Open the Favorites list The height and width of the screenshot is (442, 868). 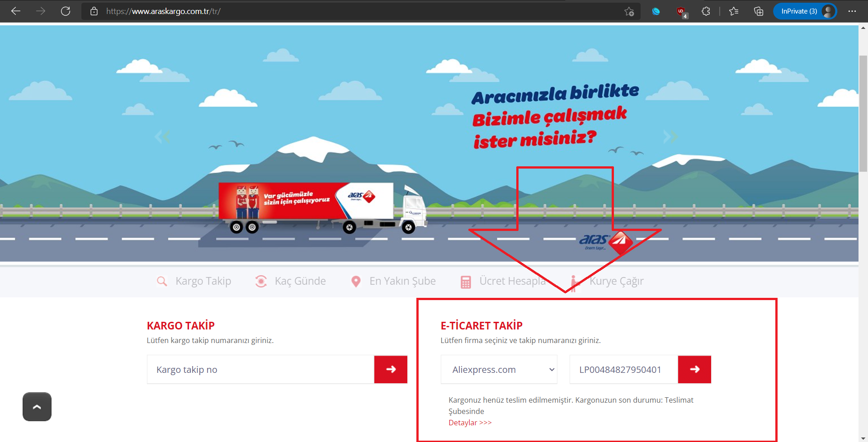click(734, 11)
